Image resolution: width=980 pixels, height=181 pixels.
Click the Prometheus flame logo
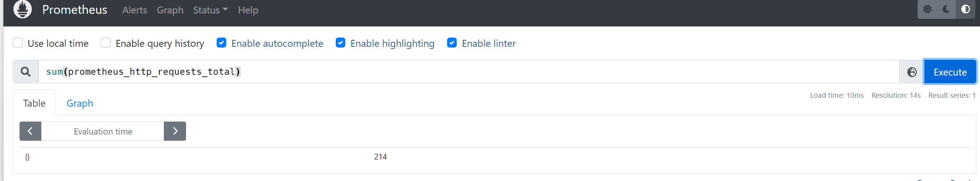click(x=23, y=9)
